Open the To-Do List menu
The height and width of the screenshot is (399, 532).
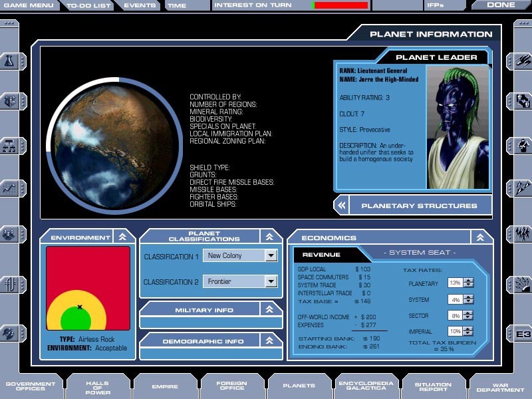(x=88, y=5)
